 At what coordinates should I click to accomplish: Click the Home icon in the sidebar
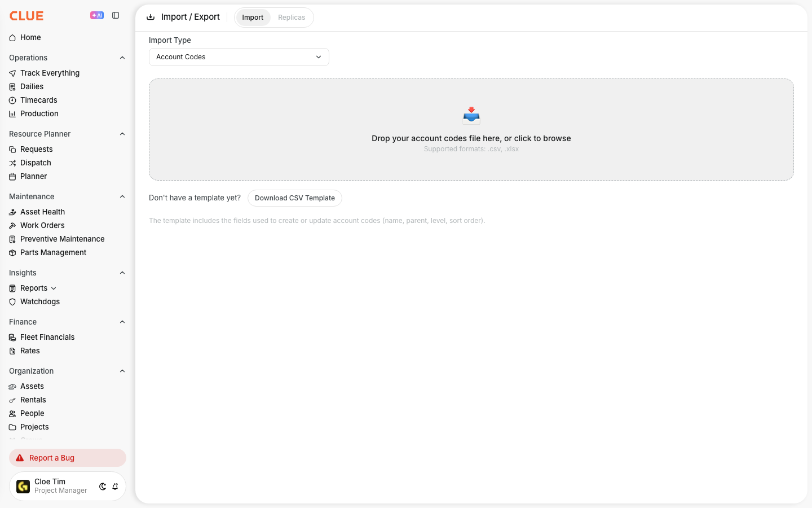tap(12, 38)
